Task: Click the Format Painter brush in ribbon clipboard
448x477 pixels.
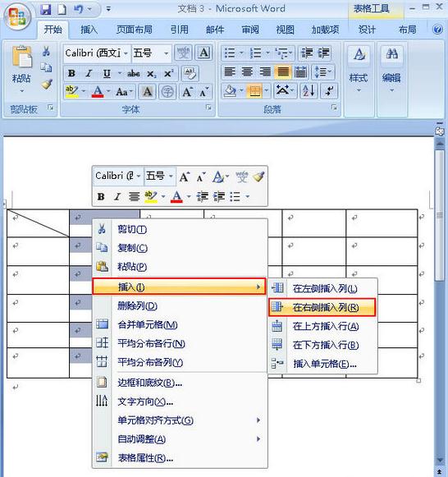Action: [47, 85]
